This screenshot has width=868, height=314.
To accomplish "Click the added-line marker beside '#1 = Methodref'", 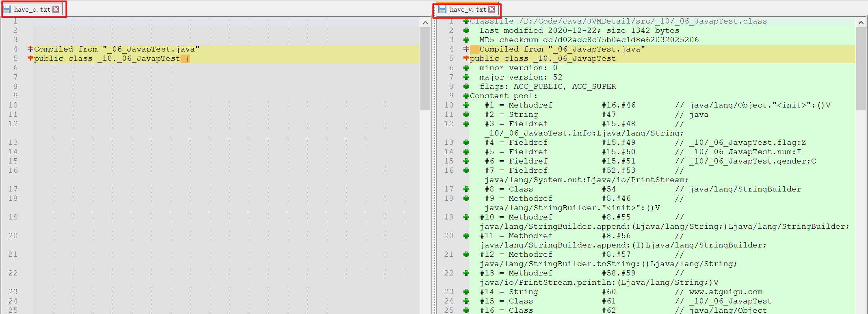I will 466,105.
